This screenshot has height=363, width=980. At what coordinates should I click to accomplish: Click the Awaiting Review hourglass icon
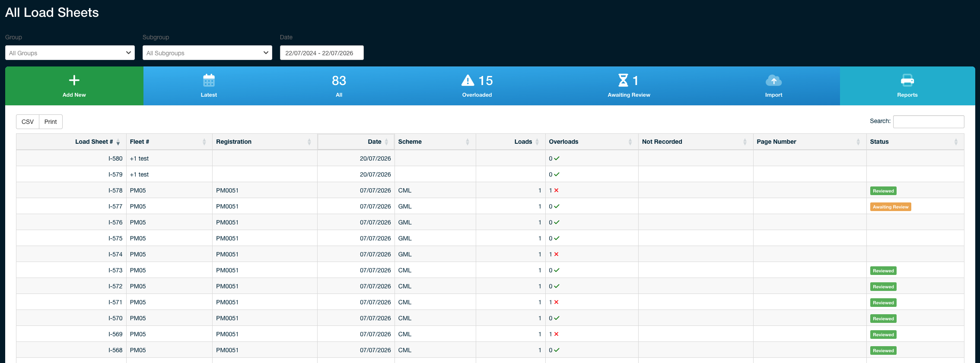click(623, 80)
